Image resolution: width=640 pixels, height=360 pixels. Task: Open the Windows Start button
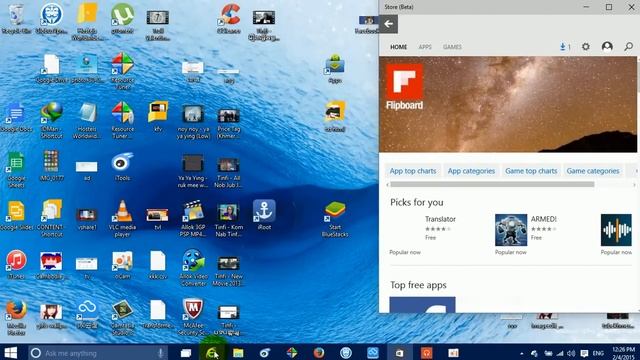coord(11,353)
